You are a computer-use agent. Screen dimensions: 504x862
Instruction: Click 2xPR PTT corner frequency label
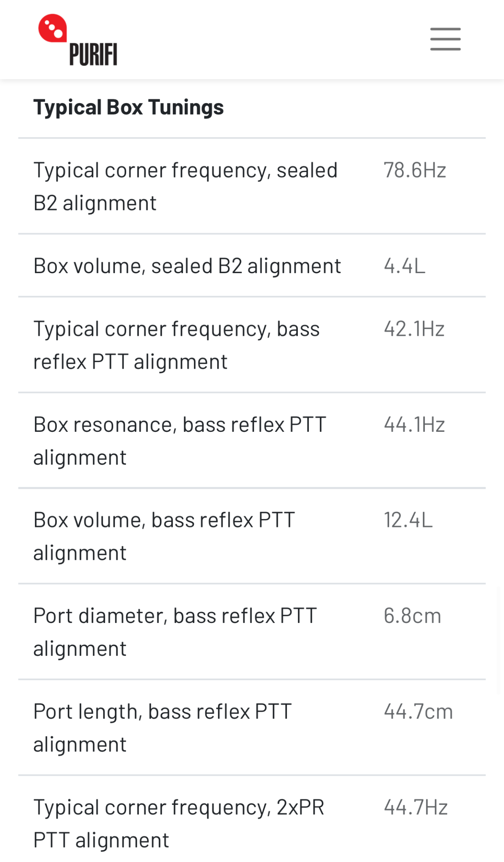(x=179, y=823)
